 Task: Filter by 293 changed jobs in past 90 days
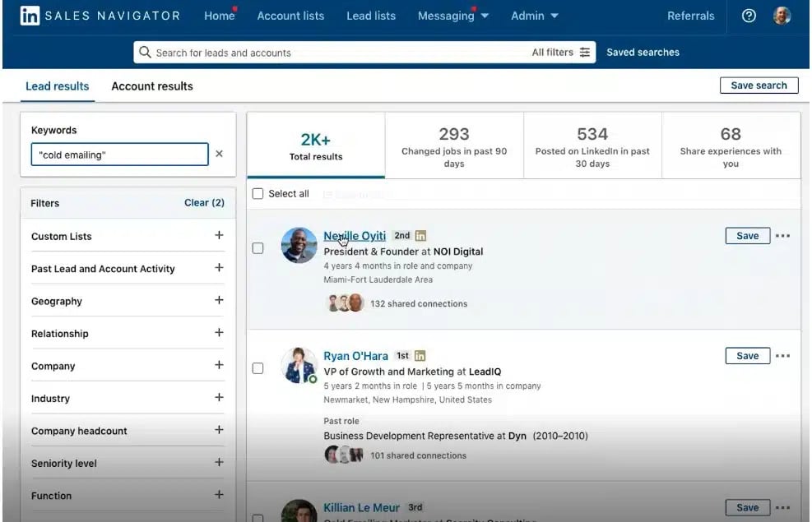454,146
